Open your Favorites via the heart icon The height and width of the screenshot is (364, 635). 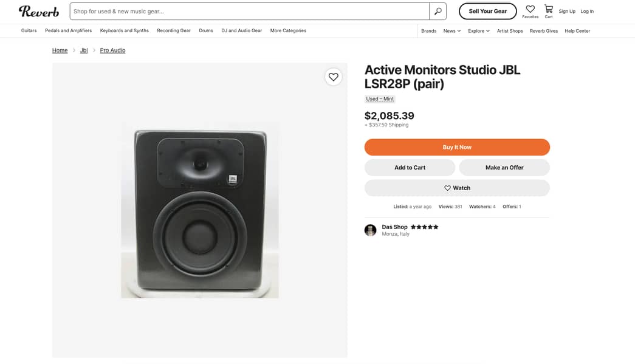[x=530, y=9]
